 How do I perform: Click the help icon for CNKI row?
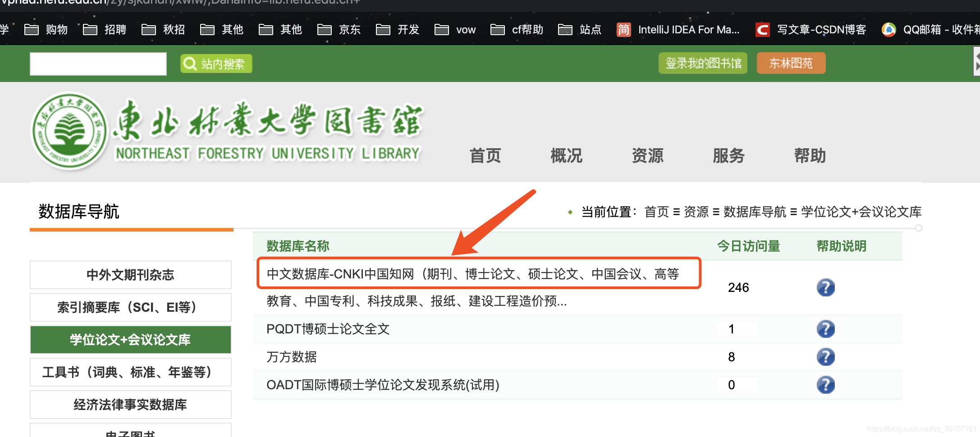[x=826, y=287]
